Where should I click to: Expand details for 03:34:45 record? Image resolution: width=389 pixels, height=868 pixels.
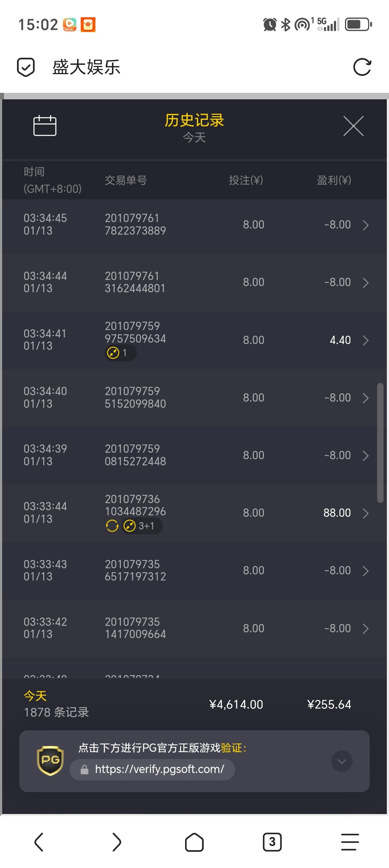point(366,225)
